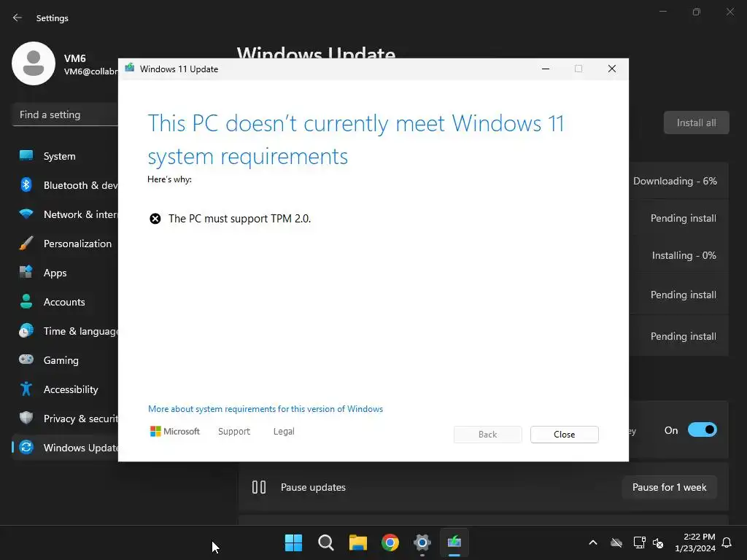Click the greyed-out Back button
Viewport: 747px width, 560px height.
click(487, 435)
